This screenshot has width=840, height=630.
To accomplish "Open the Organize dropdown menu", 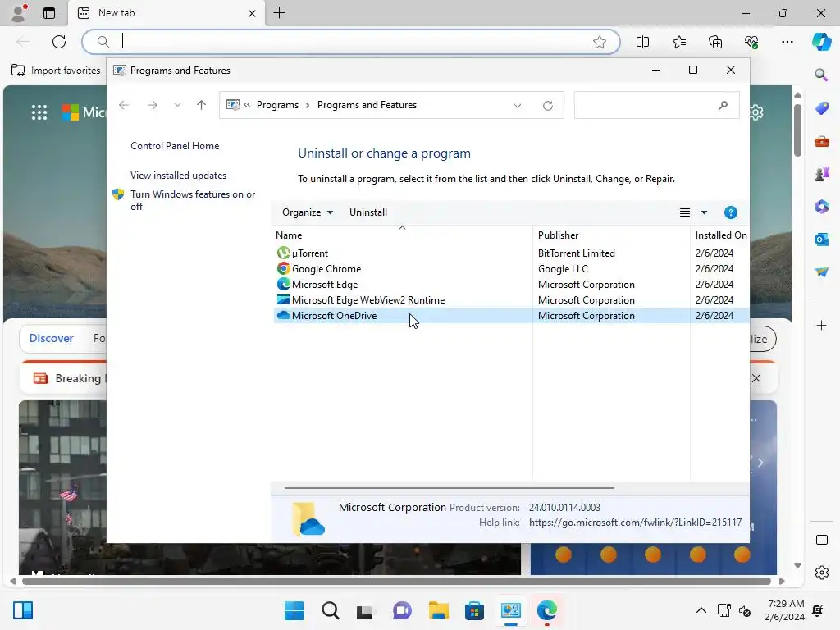I will click(x=308, y=212).
